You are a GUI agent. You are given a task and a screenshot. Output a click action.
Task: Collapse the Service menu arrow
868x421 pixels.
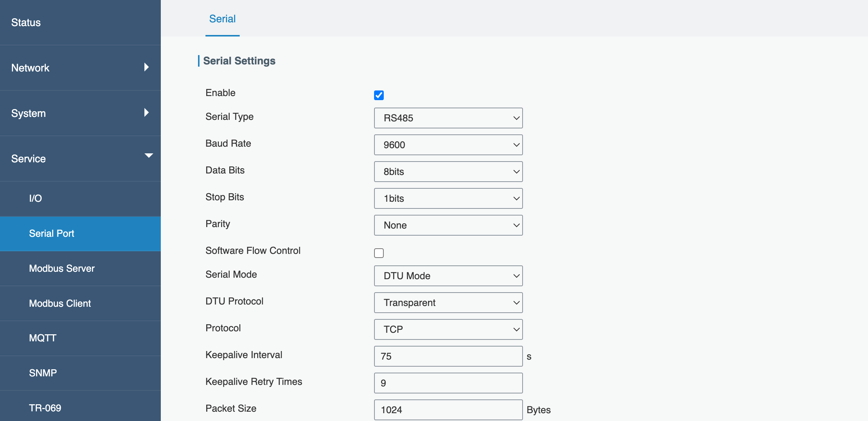click(149, 156)
